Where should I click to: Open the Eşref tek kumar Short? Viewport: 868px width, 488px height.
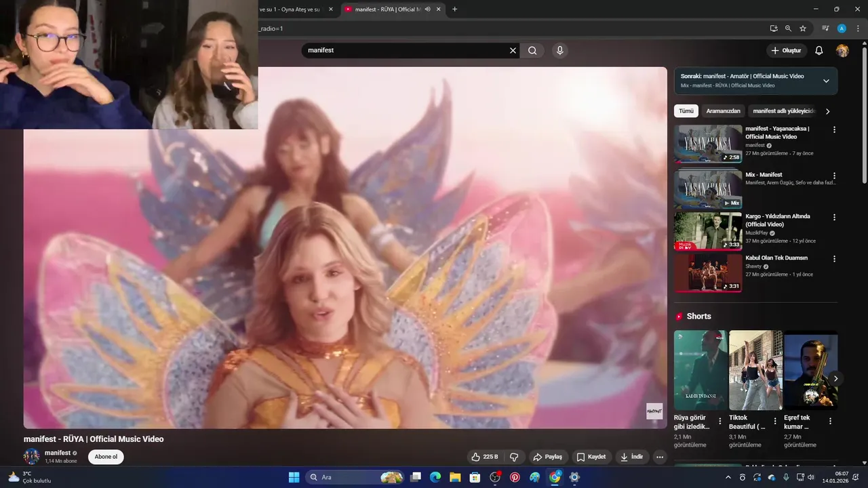point(810,370)
